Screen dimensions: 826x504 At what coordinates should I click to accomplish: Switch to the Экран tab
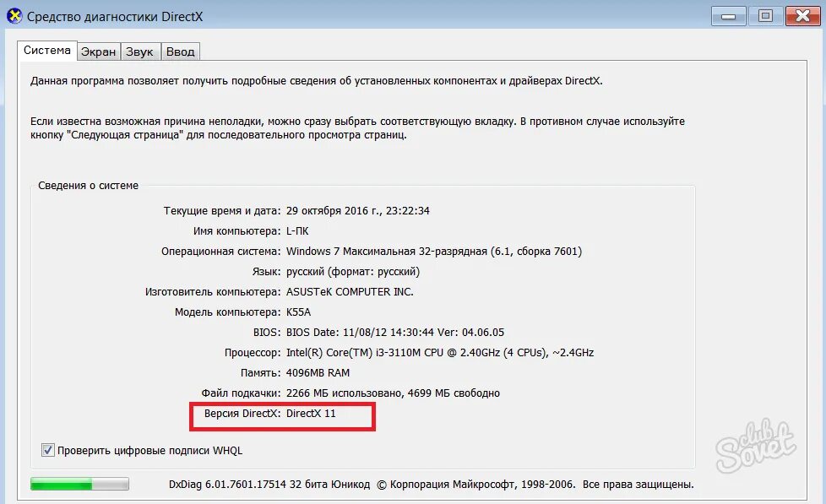99,51
